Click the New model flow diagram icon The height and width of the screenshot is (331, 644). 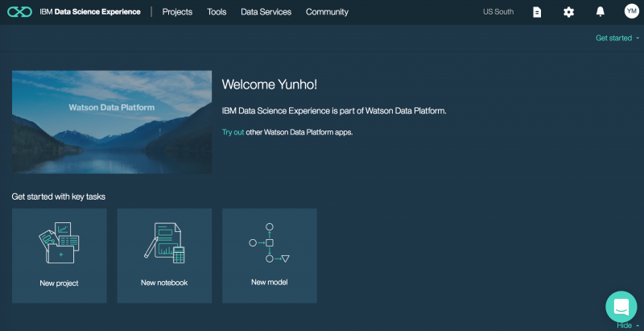tap(270, 242)
